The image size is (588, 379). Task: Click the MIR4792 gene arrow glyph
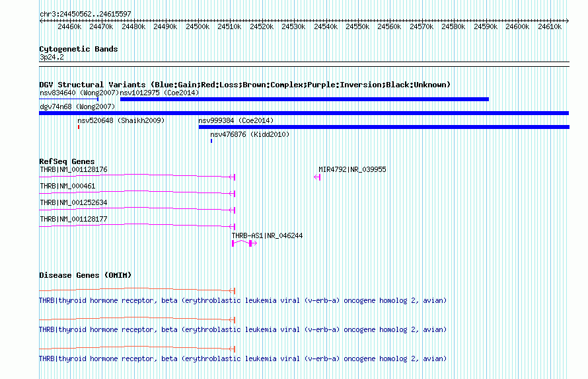[317, 177]
